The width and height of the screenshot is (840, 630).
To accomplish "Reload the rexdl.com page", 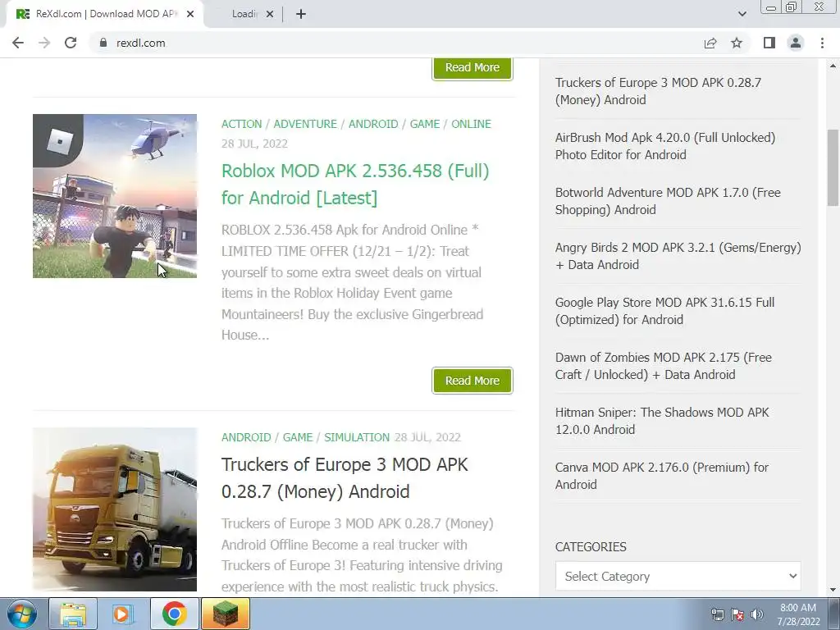I will click(71, 43).
